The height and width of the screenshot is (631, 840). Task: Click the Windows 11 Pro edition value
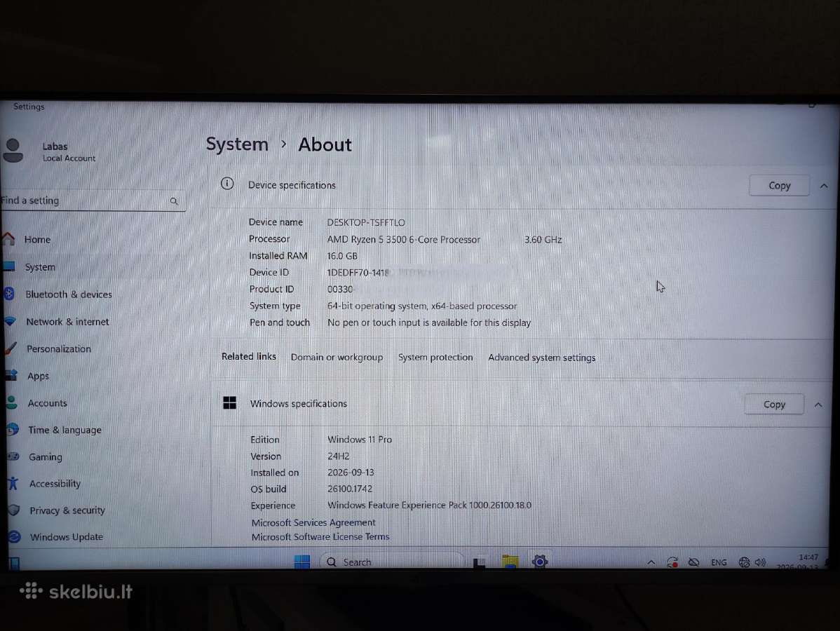[360, 439]
